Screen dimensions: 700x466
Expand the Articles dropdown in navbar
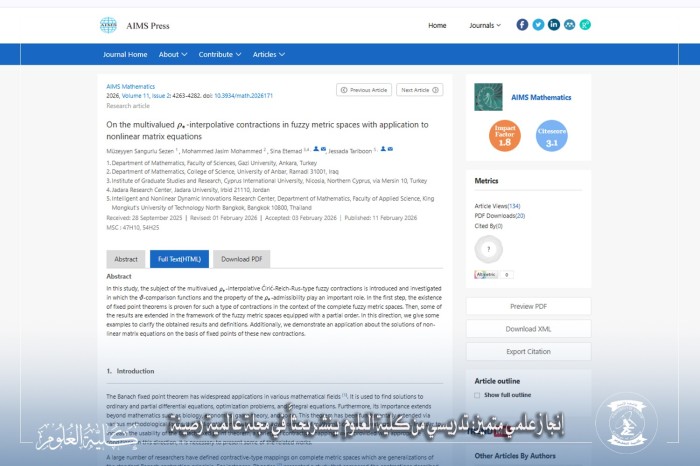click(268, 54)
